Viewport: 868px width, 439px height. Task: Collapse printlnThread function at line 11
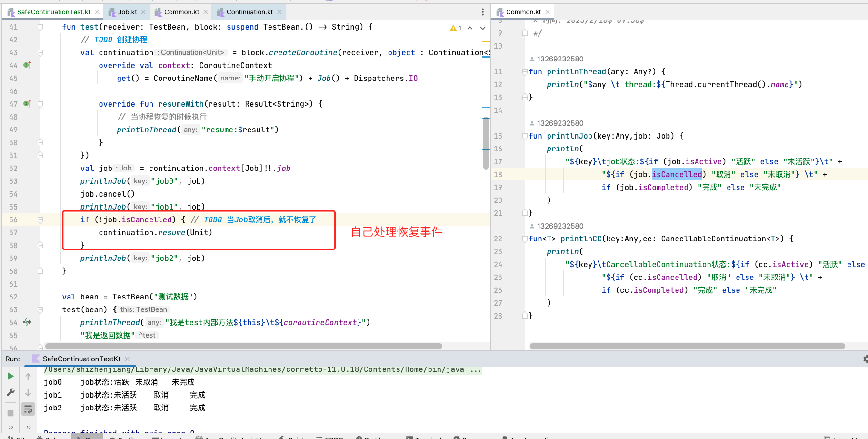click(x=525, y=71)
